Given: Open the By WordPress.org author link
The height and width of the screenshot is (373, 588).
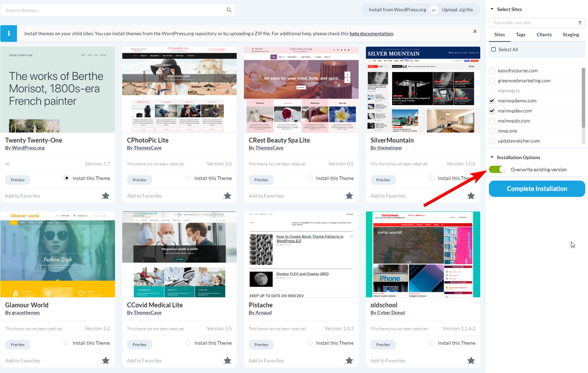Looking at the screenshot, I should click(25, 148).
